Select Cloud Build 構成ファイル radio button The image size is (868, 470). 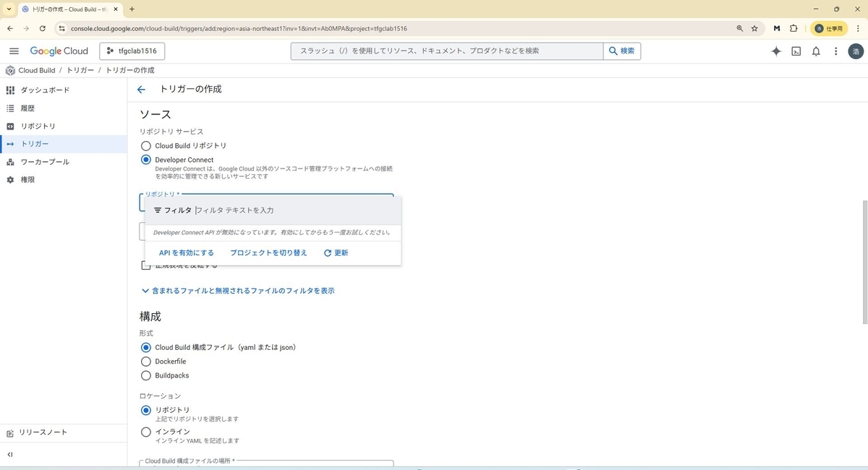146,347
